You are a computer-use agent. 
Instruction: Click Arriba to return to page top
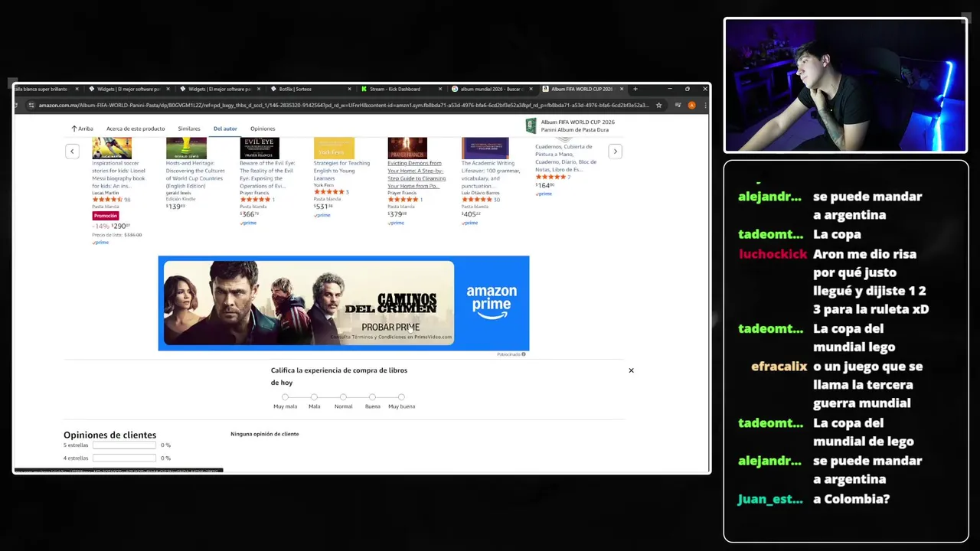coord(83,129)
